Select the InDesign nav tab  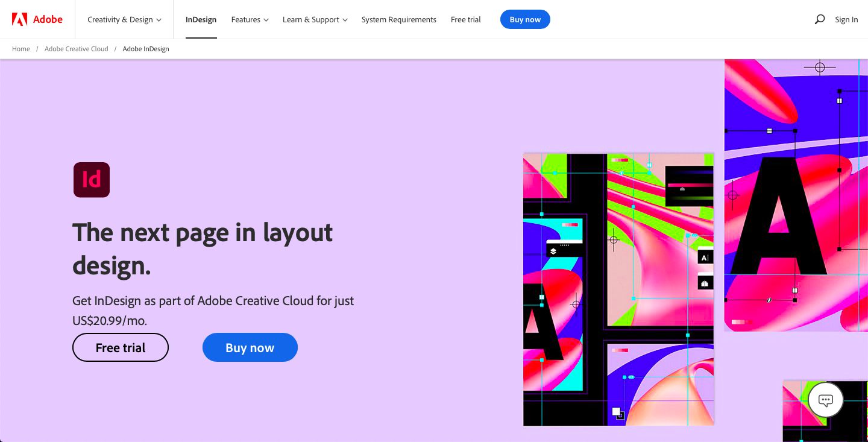[x=201, y=19]
